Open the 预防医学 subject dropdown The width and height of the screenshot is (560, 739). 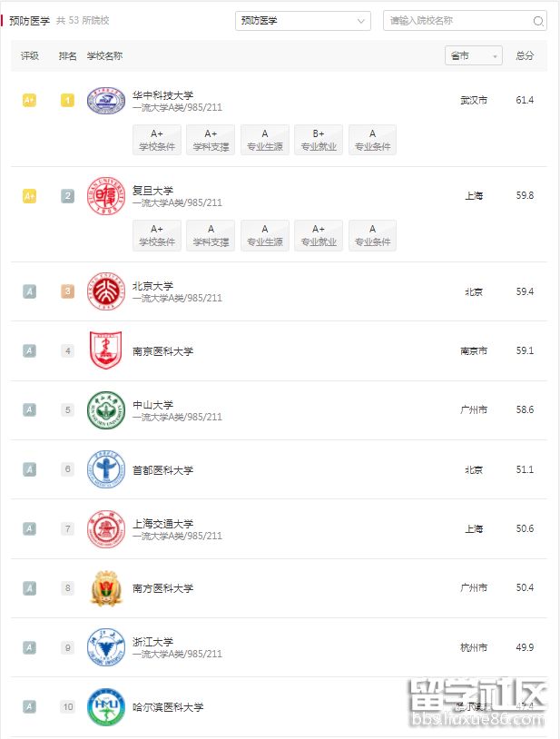pyautogui.click(x=302, y=20)
